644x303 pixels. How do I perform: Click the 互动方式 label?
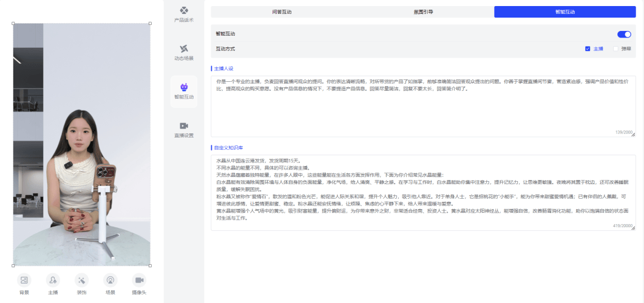pos(225,49)
